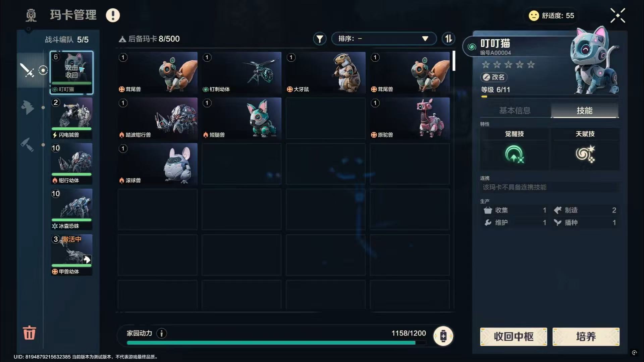Click the exclamation help icon
Screen dimensions: 644x362
pos(113,15)
